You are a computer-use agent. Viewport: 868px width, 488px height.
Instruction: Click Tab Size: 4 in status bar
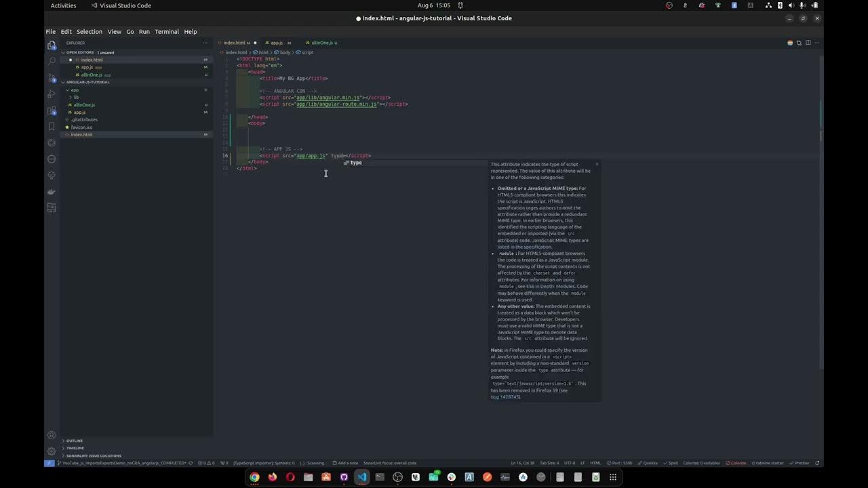[549, 463]
